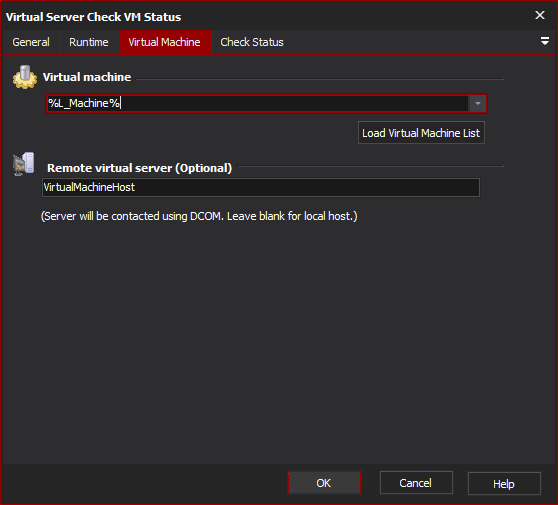Open the tab list overflow menu icon
This screenshot has height=505, width=558.
click(544, 41)
